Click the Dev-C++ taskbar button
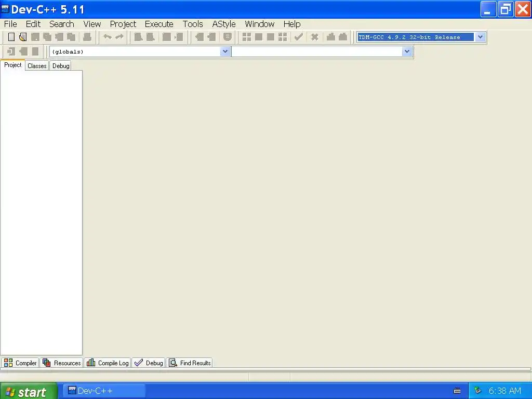 click(x=104, y=391)
